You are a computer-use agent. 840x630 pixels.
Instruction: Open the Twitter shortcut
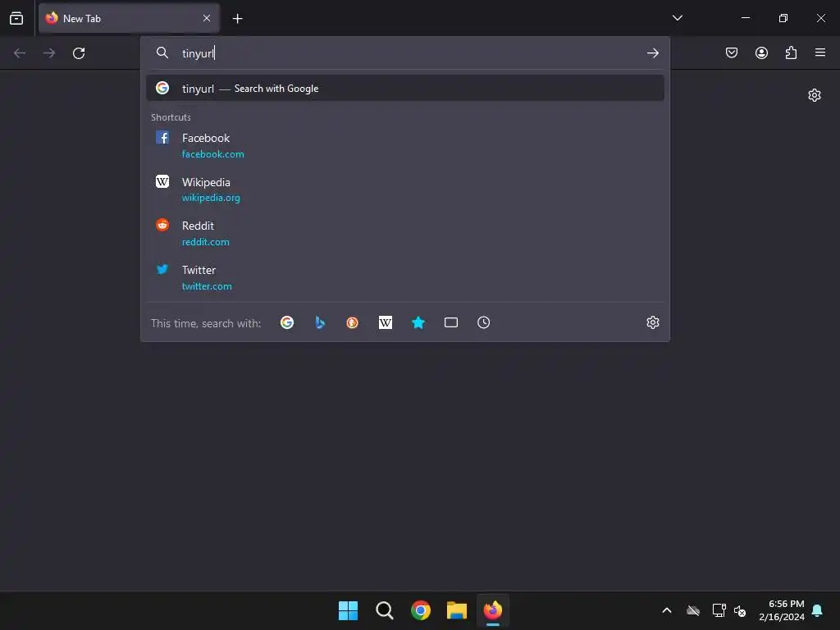click(x=405, y=277)
